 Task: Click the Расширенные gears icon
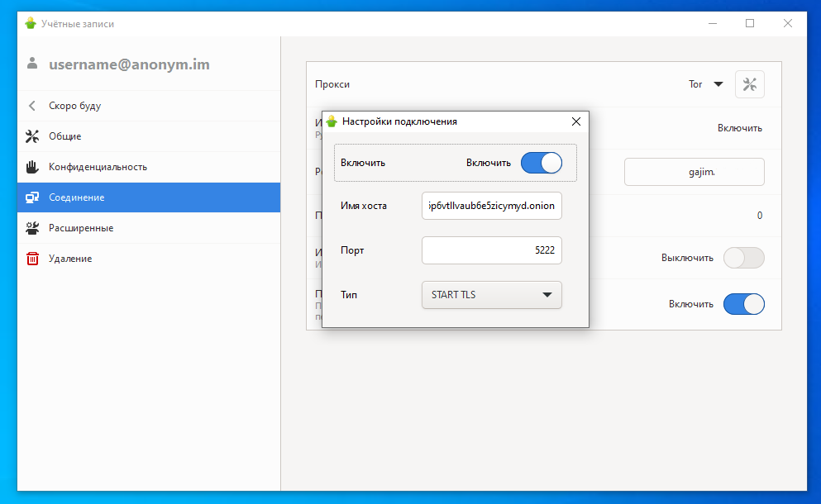click(32, 228)
